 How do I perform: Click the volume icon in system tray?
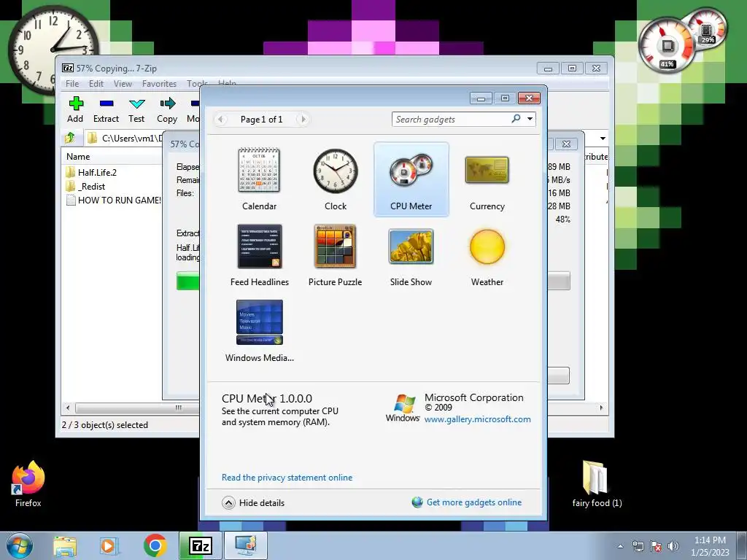pos(673,546)
